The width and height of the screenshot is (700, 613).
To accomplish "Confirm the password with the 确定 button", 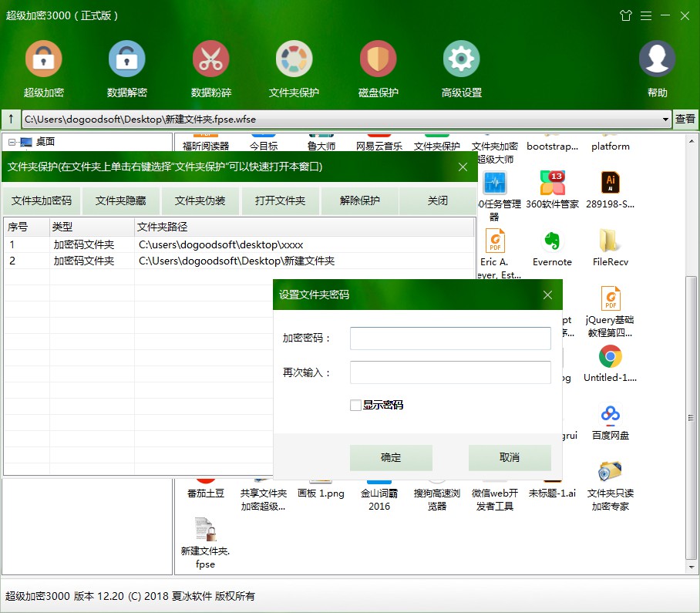I will pyautogui.click(x=391, y=457).
